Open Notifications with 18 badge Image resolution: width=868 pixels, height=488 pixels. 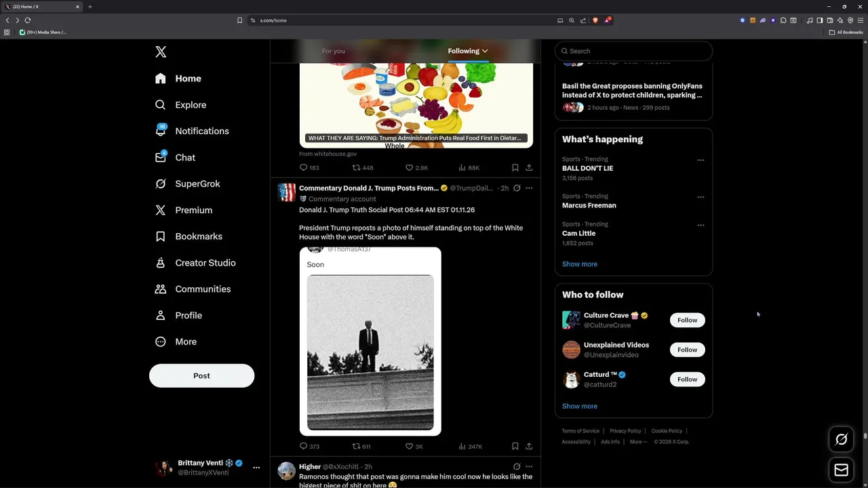click(192, 131)
